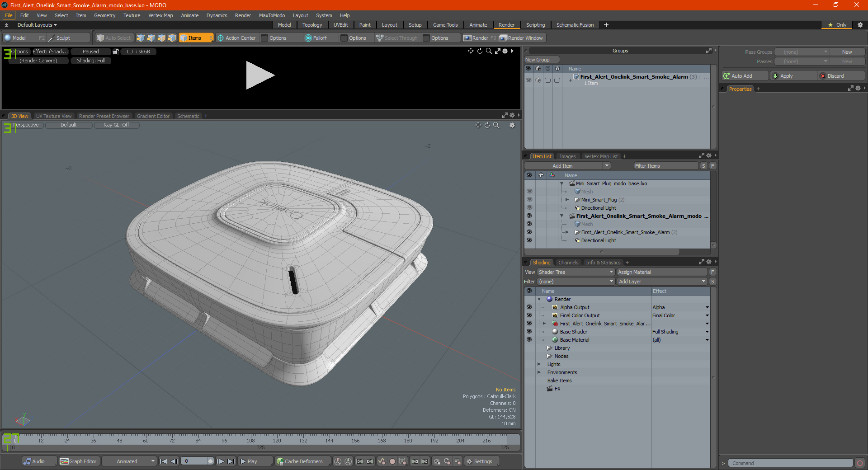Toggle visibility of Final Color Output
Viewport: 868px width, 470px height.
coord(529,315)
